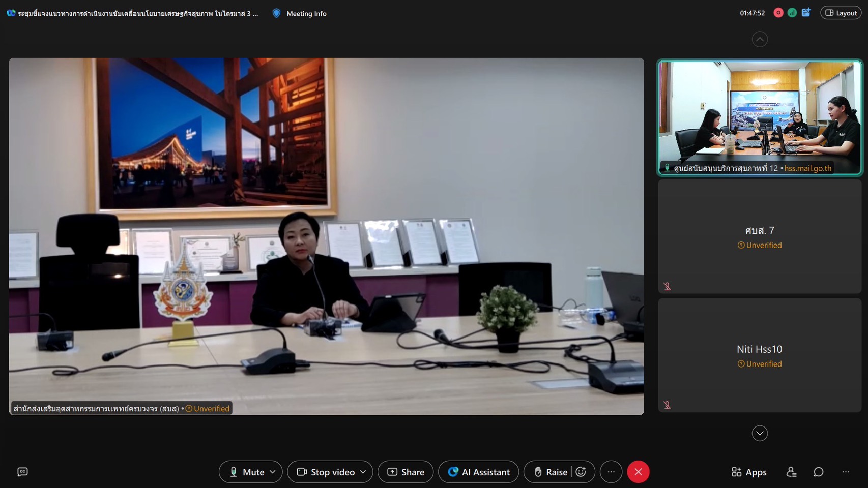The image size is (868, 488).
Task: Click the Meeting Info shield icon
Action: (x=276, y=13)
